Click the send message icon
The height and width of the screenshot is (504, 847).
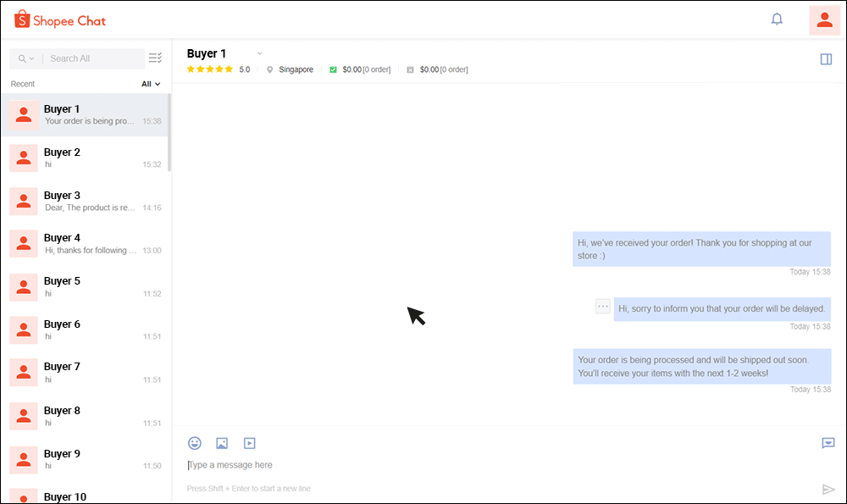[x=828, y=489]
